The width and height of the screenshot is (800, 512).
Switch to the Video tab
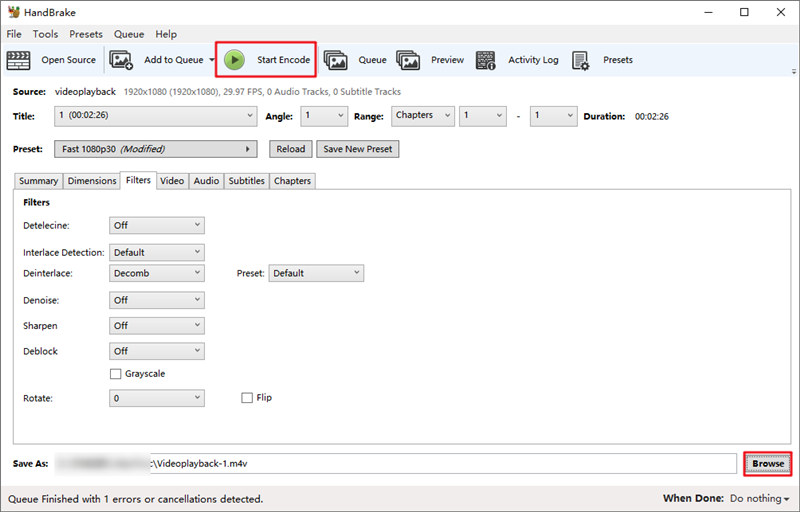(172, 181)
